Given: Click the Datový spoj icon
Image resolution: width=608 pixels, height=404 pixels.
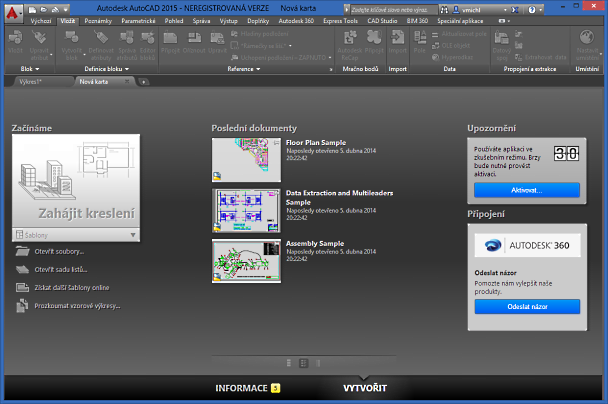Looking at the screenshot, I should (501, 38).
